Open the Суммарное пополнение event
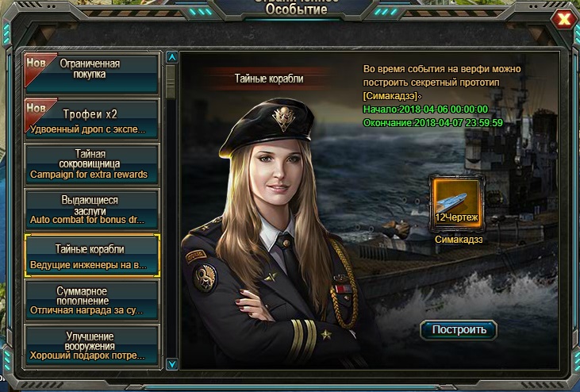 (92, 301)
